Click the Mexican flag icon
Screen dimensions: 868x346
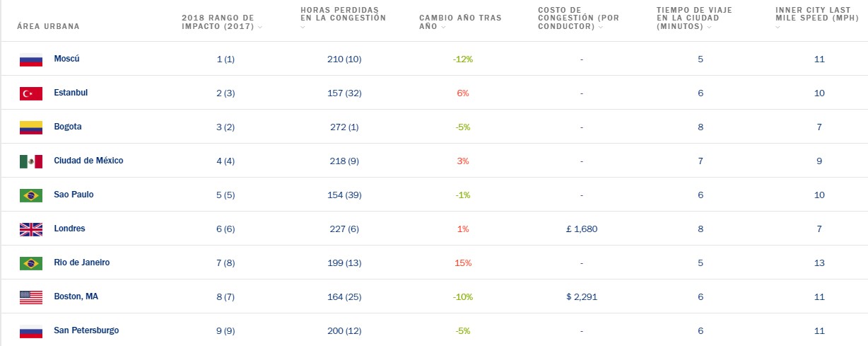(31, 161)
